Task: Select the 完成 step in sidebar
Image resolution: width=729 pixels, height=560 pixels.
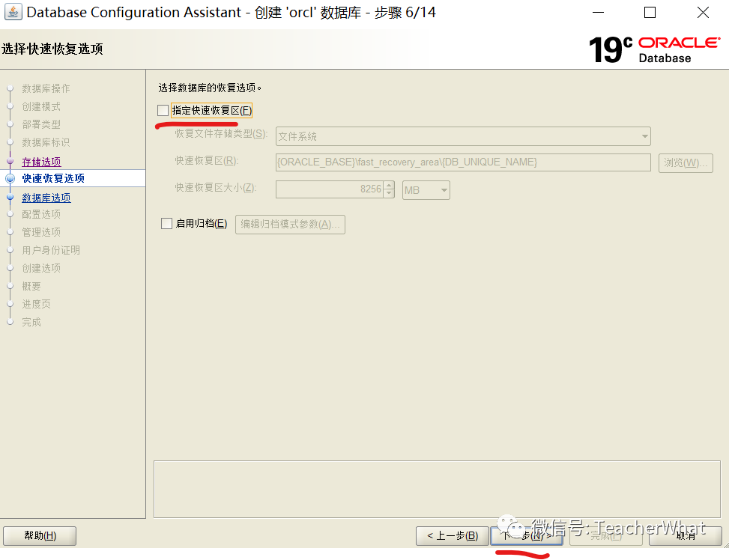Action: (31, 322)
